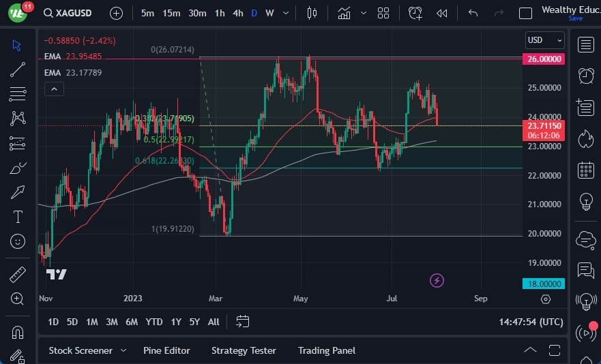Open the USD currency dropdown
Screen dimensions: 601x364
pos(544,40)
